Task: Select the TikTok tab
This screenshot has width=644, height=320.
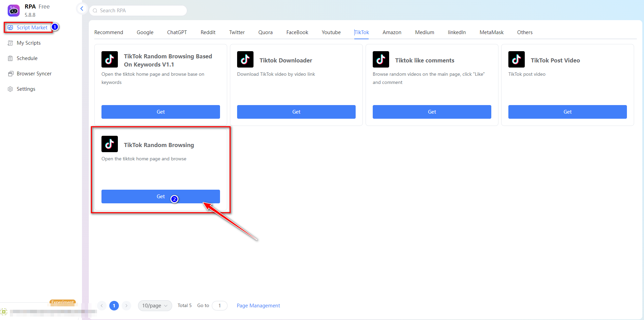Action: 361,32
